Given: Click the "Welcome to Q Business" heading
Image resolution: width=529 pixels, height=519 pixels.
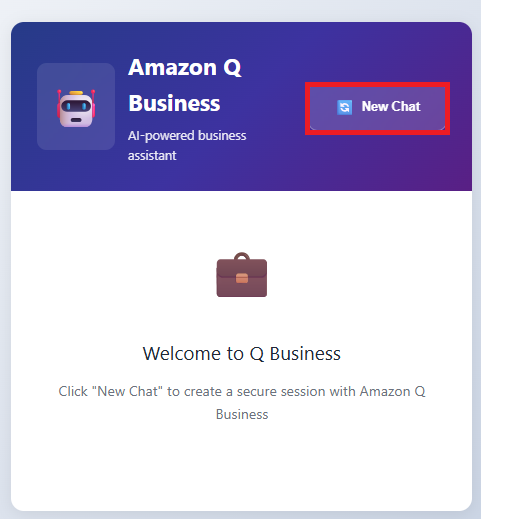Looking at the screenshot, I should tap(242, 354).
